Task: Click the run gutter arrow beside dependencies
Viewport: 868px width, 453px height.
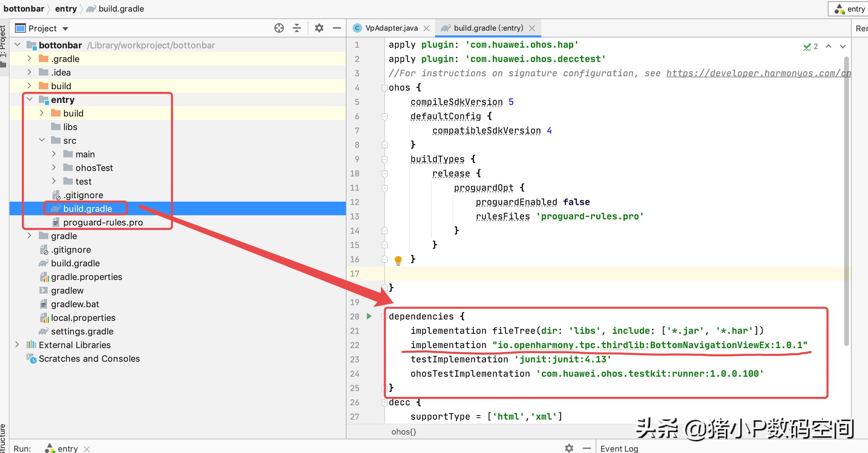Action: point(369,316)
